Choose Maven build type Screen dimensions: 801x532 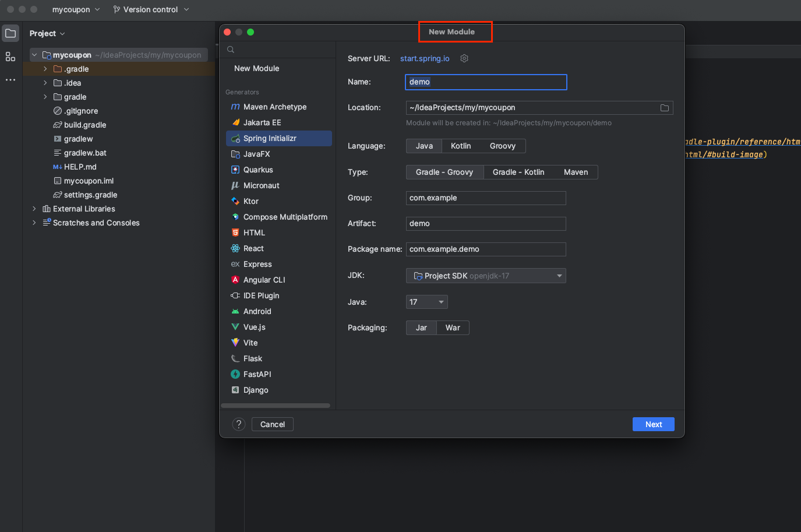(576, 172)
